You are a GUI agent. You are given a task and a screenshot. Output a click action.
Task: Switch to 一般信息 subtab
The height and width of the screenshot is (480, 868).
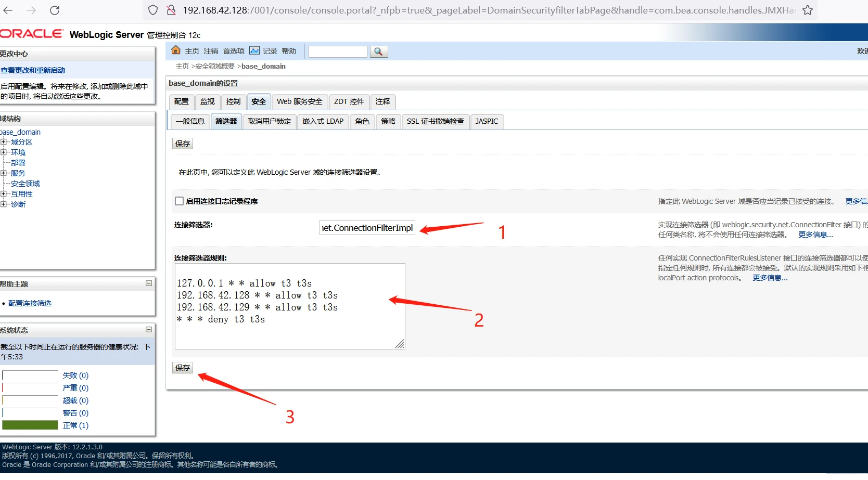(x=190, y=122)
